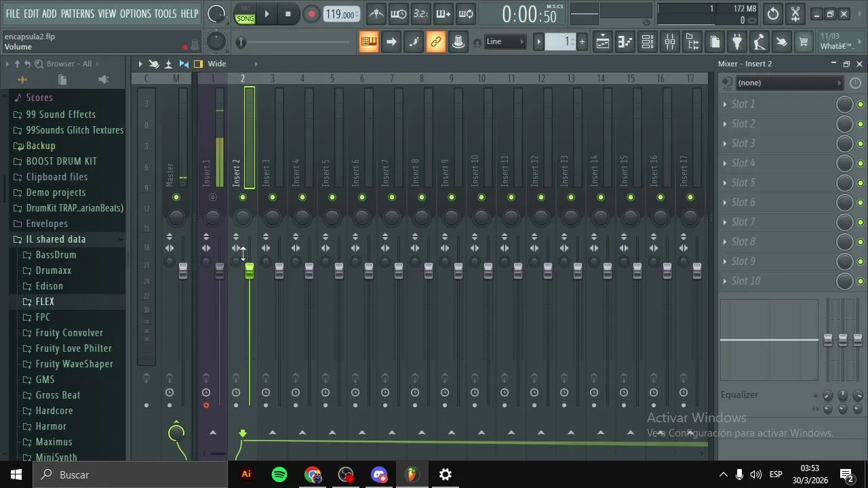The image size is (868, 488).
Task: Expand the FLEX folder
Action: [x=45, y=302]
